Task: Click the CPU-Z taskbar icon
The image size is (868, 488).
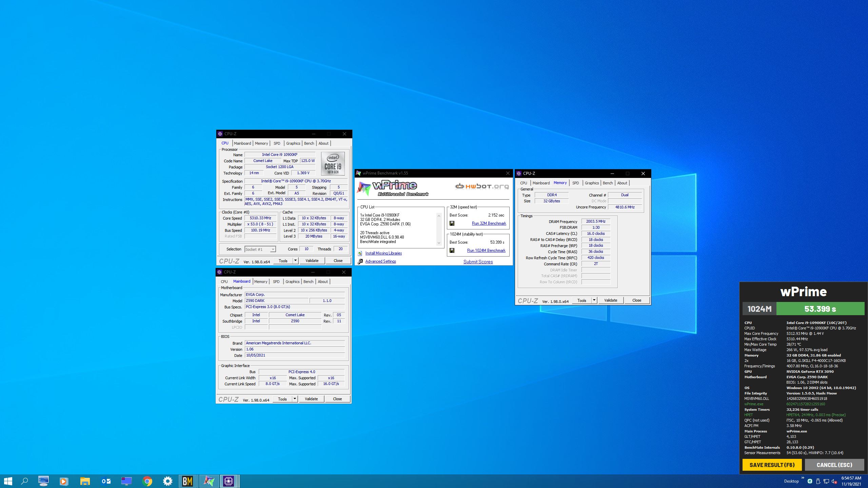Action: (229, 481)
